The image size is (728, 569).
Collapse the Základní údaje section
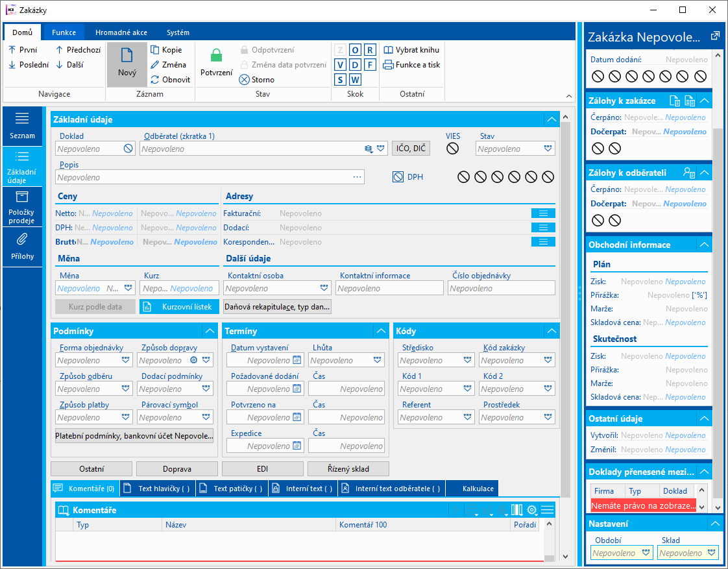[552, 119]
